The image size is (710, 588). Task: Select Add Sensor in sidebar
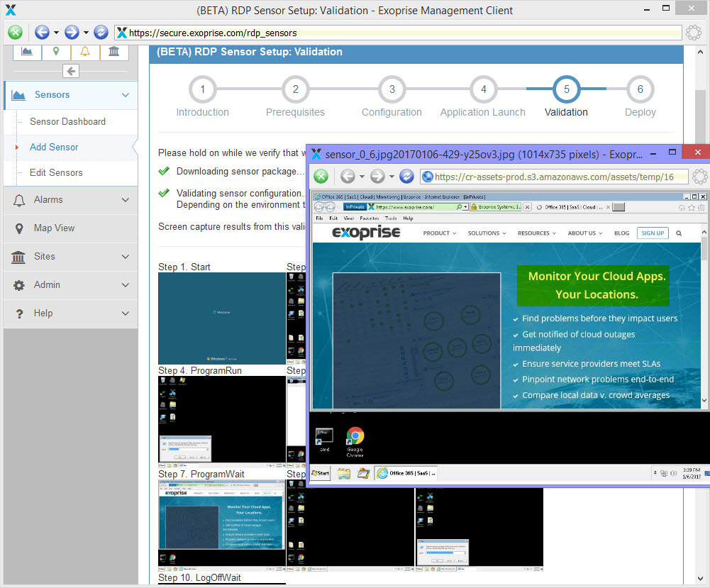coord(54,147)
